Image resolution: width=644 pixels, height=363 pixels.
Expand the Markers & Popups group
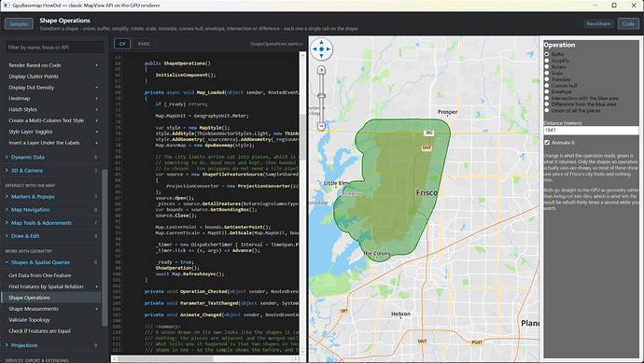[x=51, y=196]
